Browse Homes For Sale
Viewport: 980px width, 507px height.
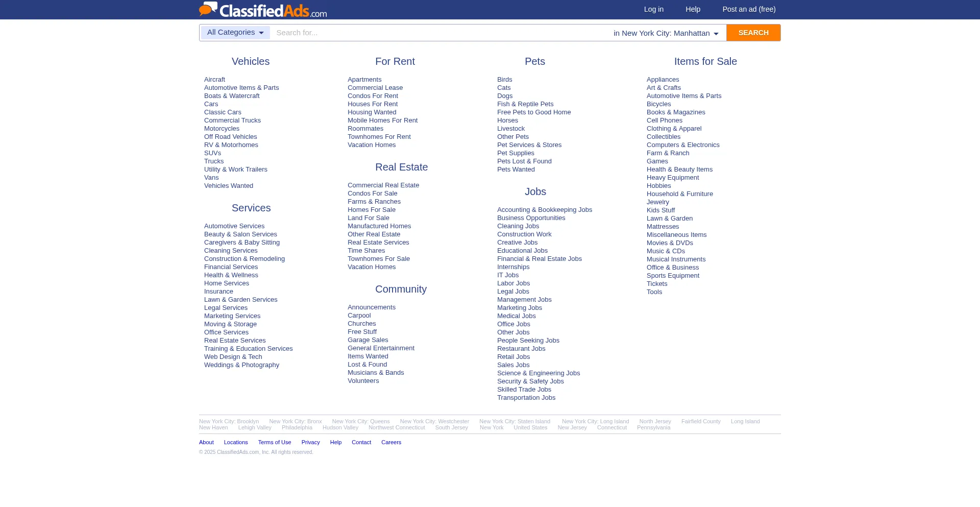point(372,210)
